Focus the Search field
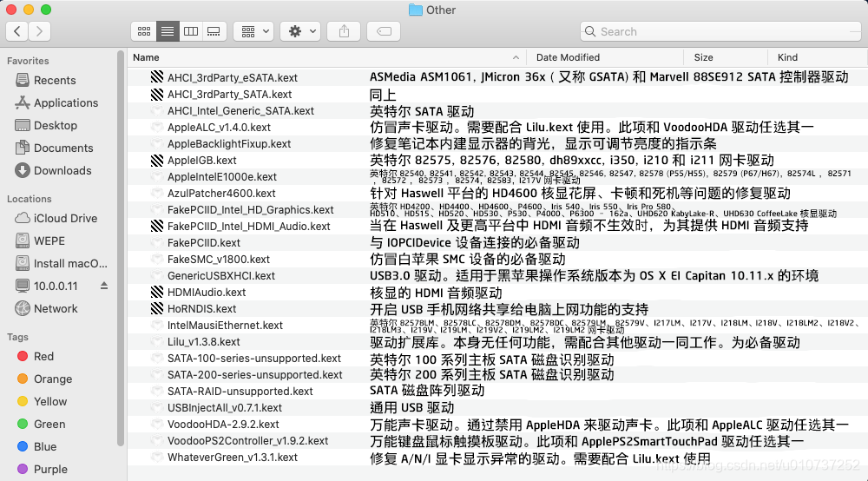This screenshot has width=868, height=481. click(x=720, y=31)
